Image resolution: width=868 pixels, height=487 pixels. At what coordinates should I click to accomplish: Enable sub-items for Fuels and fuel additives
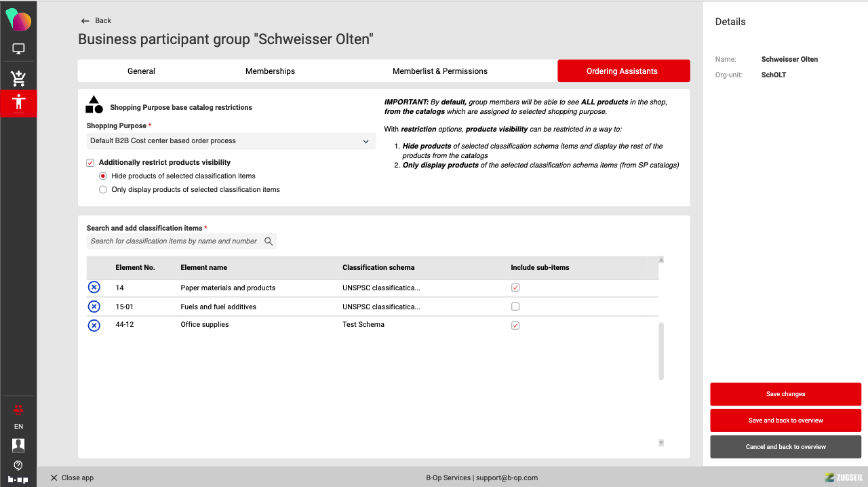515,307
